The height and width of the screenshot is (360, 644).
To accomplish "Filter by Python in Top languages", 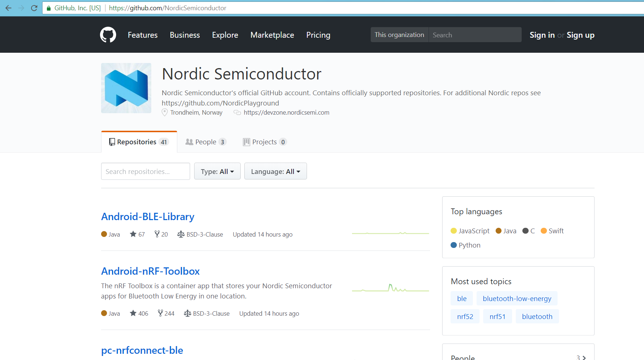I will point(466,245).
